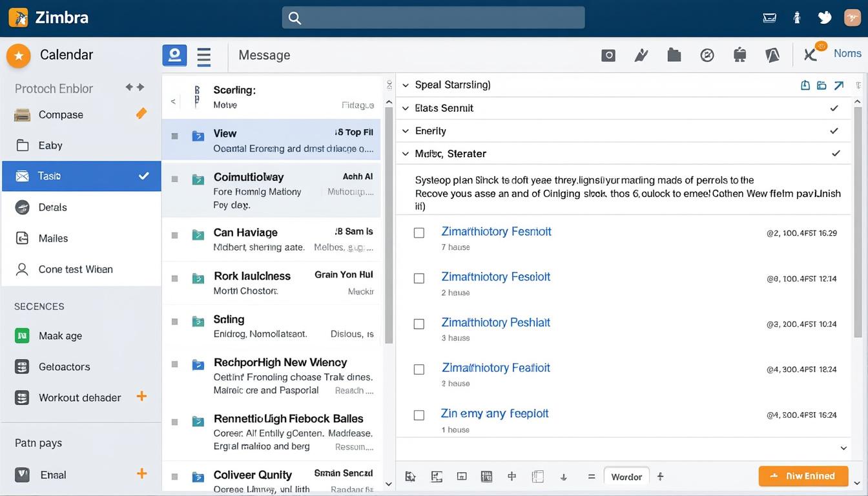The image size is (868, 496).
Task: Click the checkmark on Elats Sennit row
Action: pos(834,108)
